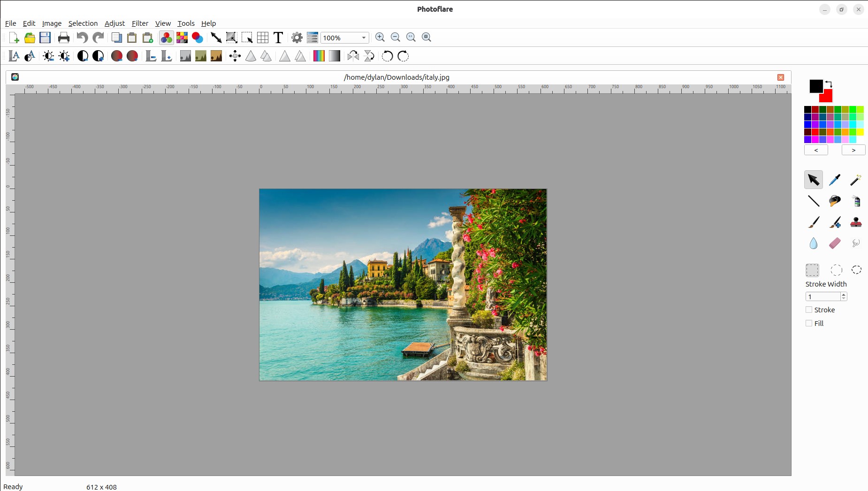
Task: Select the Stamp clone tool
Action: tap(856, 222)
